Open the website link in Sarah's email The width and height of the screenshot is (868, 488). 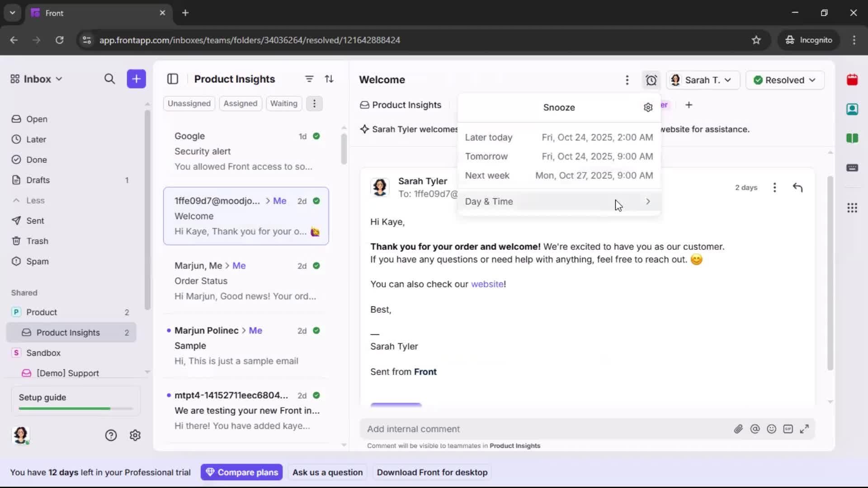(x=488, y=284)
